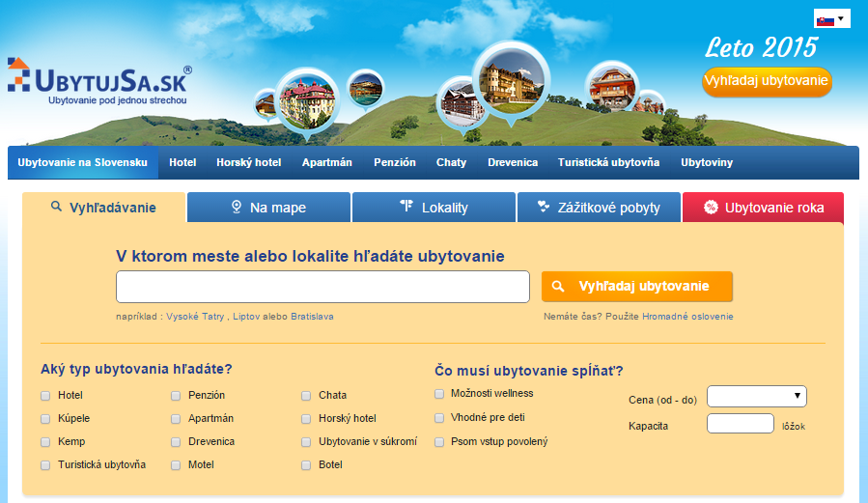Tick the Možnosti wellness checkbox
The height and width of the screenshot is (503, 868).
439,394
